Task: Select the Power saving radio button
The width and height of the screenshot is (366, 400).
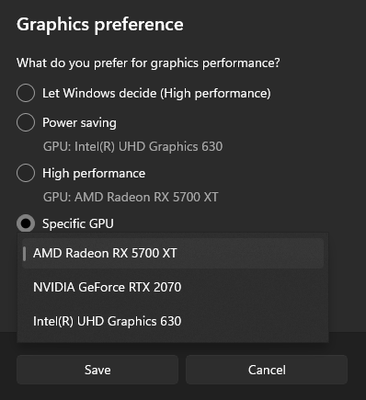Action: 26,122
